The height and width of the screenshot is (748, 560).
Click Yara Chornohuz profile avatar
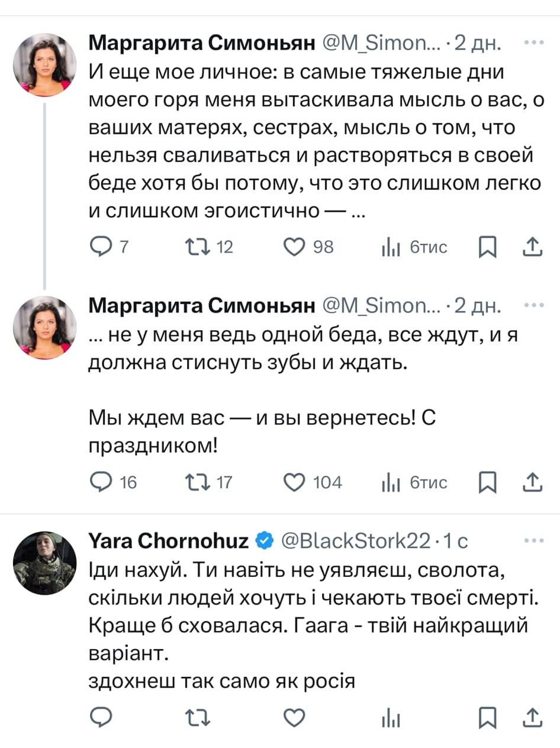click(x=45, y=563)
